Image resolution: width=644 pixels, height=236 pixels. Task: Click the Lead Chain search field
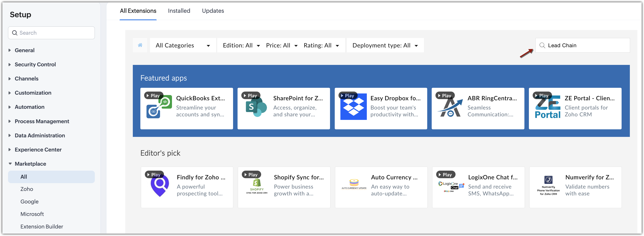point(585,45)
